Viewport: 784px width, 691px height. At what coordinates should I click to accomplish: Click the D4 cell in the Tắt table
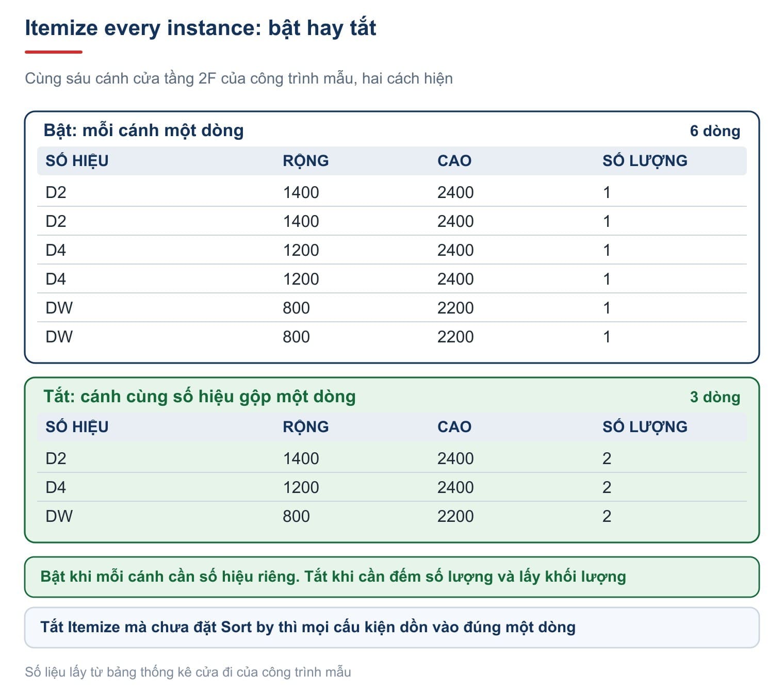click(56, 487)
